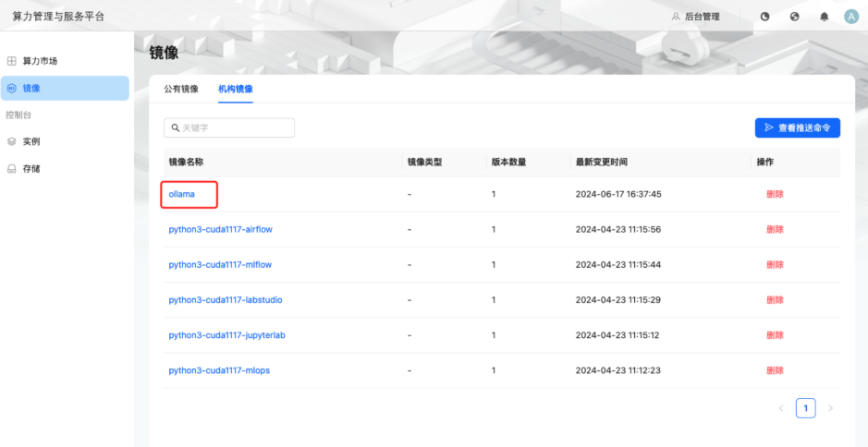Open 实例 in the sidebar

coord(31,141)
